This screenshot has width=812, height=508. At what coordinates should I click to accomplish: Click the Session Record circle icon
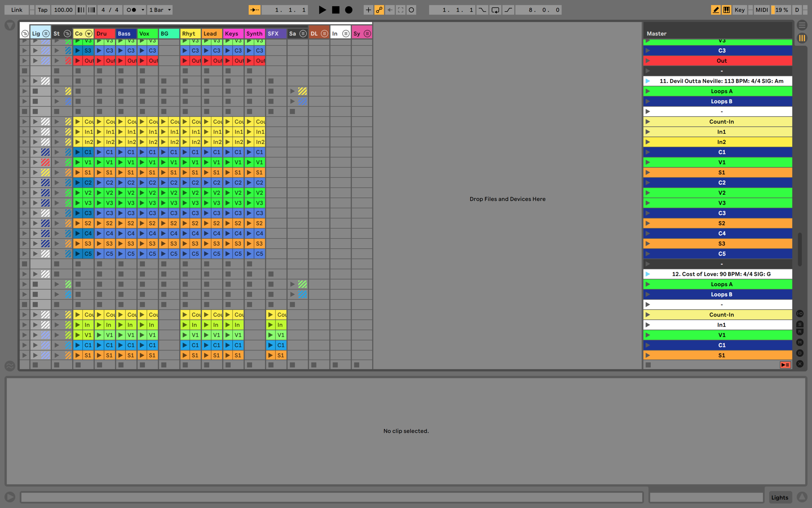[411, 10]
